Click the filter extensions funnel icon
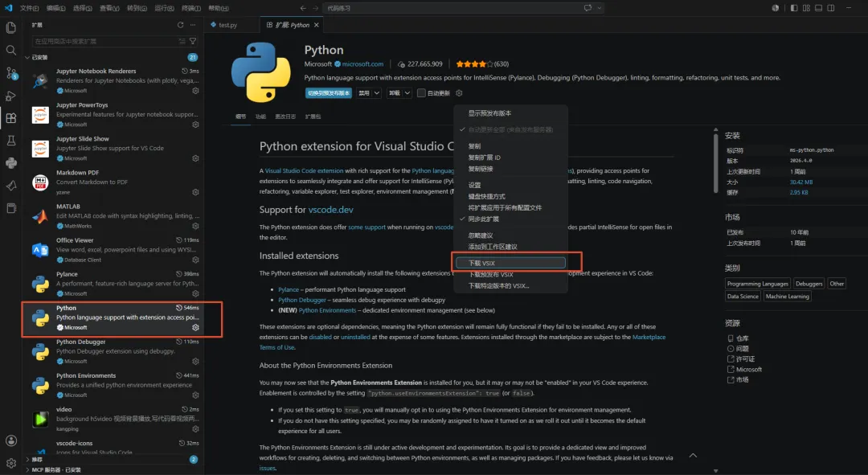Image resolution: width=868 pixels, height=475 pixels. point(193,41)
